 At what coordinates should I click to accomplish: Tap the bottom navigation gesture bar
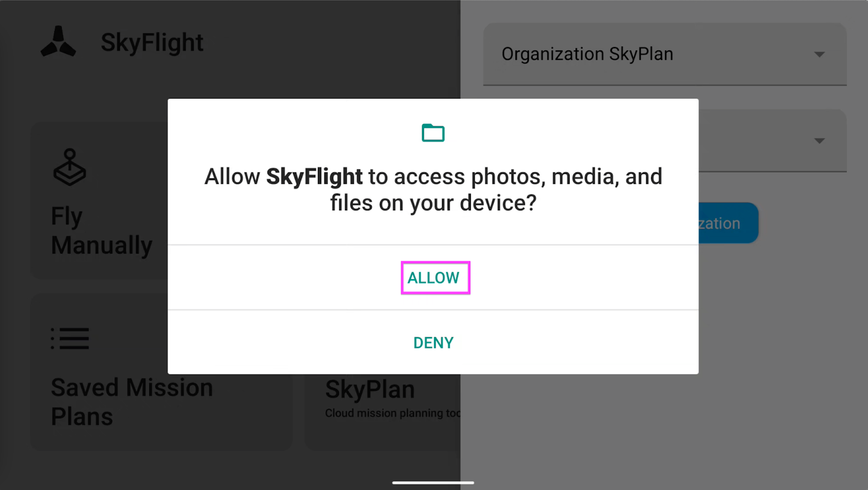point(433,482)
